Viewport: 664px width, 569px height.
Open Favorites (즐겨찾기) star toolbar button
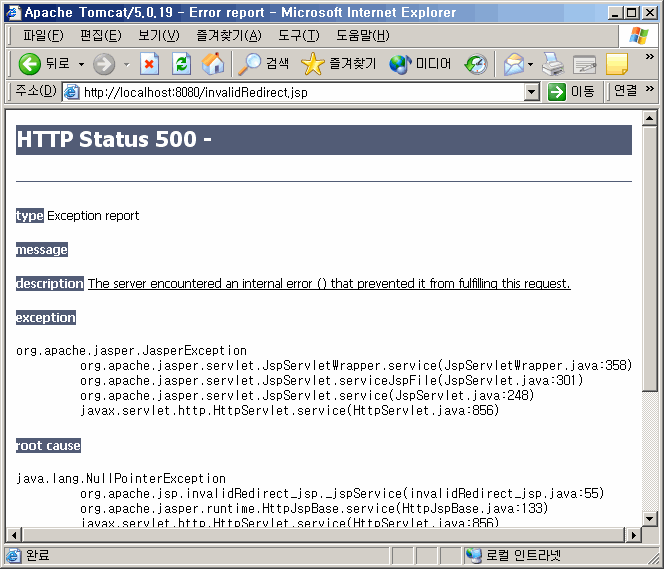pyautogui.click(x=338, y=64)
